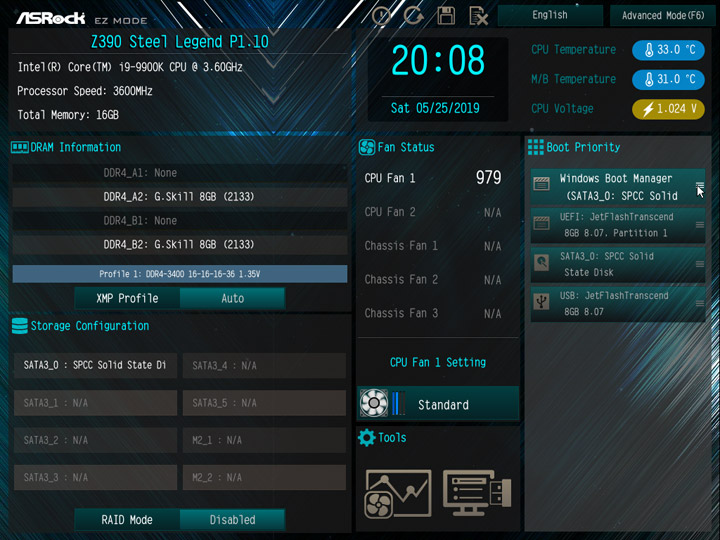Toggle CPU Fan 1 Standard mode
This screenshot has width=720, height=540.
(x=438, y=404)
